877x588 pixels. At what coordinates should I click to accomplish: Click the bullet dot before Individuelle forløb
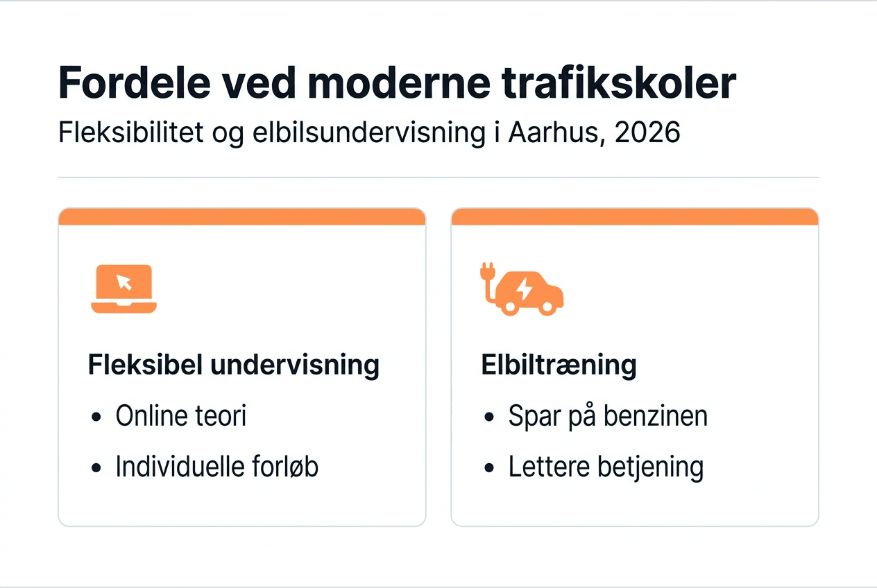tap(96, 468)
